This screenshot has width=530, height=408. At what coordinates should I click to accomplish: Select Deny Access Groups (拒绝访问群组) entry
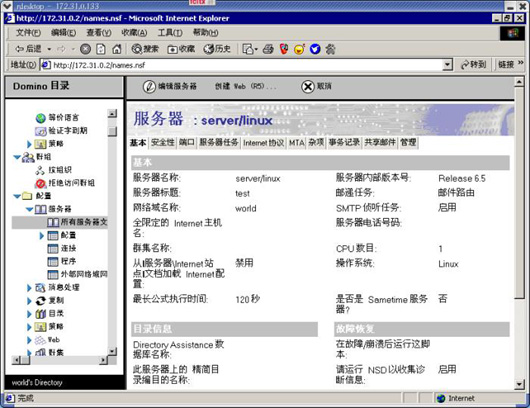[x=65, y=183]
